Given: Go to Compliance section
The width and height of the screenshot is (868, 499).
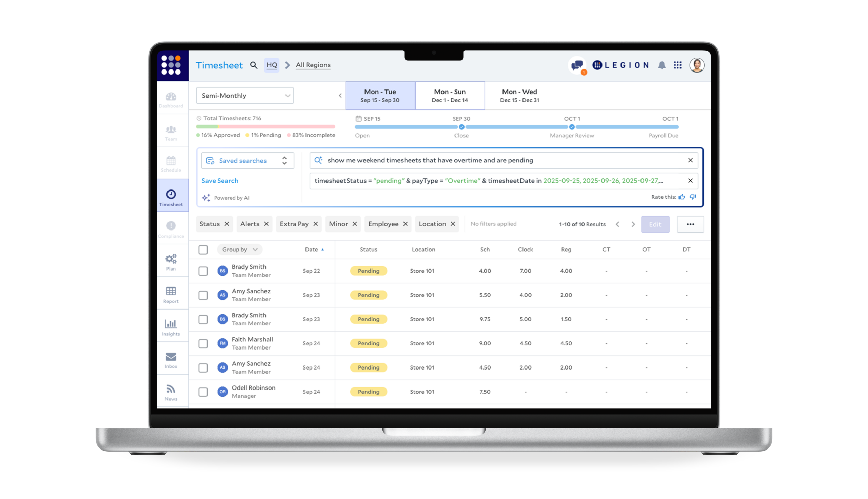Looking at the screenshot, I should pyautogui.click(x=171, y=229).
